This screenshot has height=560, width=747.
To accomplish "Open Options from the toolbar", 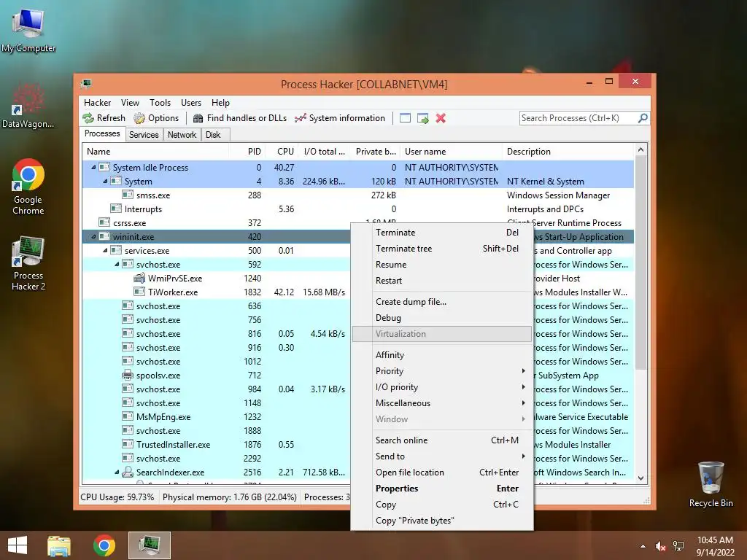I will pyautogui.click(x=156, y=118).
